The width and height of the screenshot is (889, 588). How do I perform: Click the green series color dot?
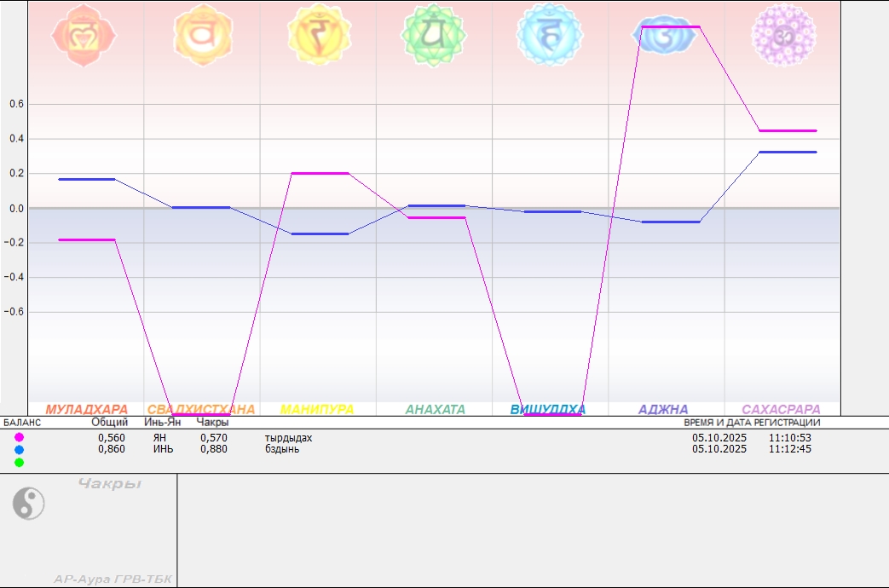pos(20,462)
